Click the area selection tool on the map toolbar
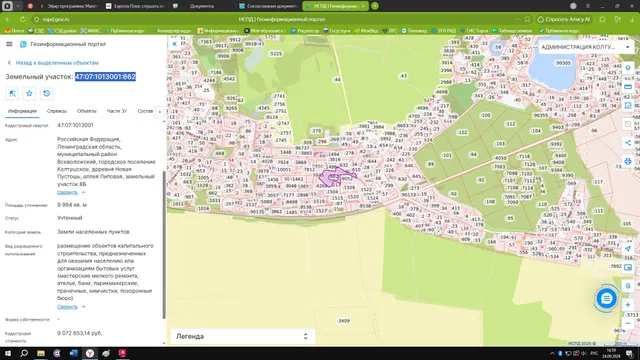This screenshot has width=640, height=360. click(x=628, y=106)
